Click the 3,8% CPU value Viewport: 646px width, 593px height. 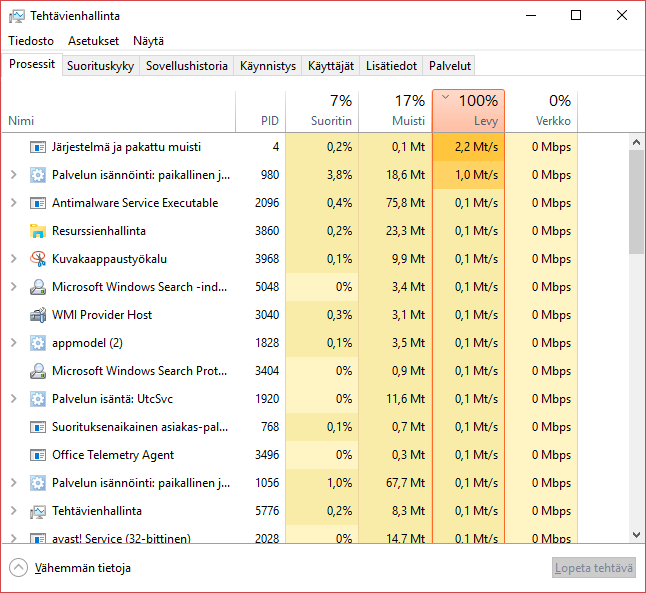(x=339, y=175)
